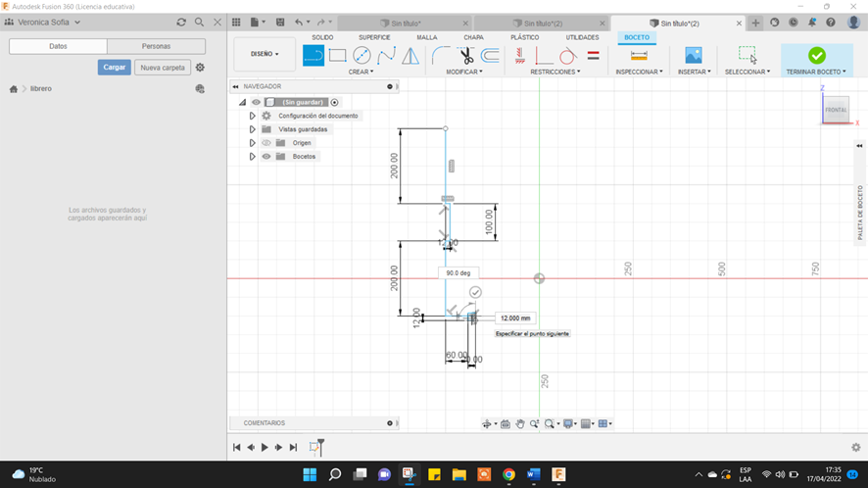Click the librero breadcrumb link
The image size is (868, 488).
(41, 88)
